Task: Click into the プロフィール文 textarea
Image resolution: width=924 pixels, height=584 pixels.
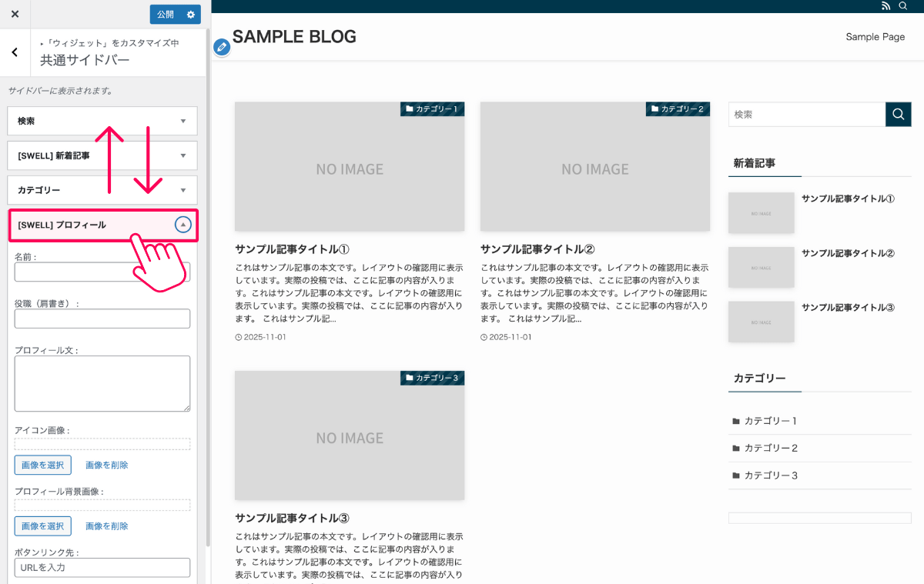Action: pos(102,383)
